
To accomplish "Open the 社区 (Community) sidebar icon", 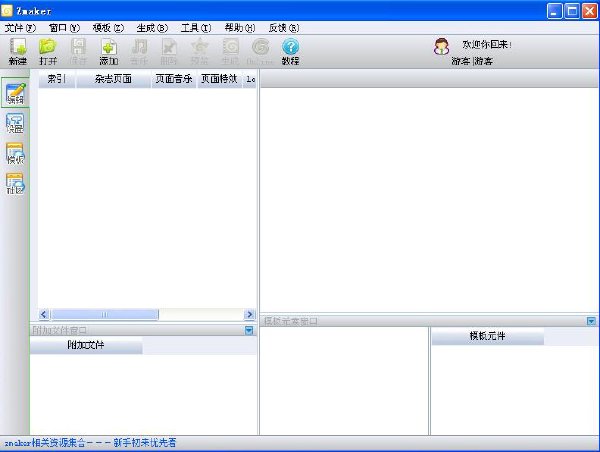I will click(15, 184).
